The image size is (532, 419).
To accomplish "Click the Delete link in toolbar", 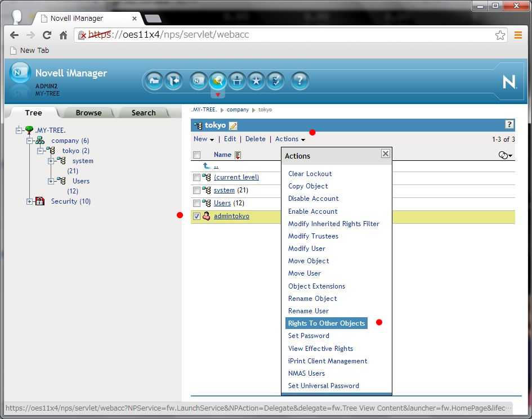I will pos(255,139).
